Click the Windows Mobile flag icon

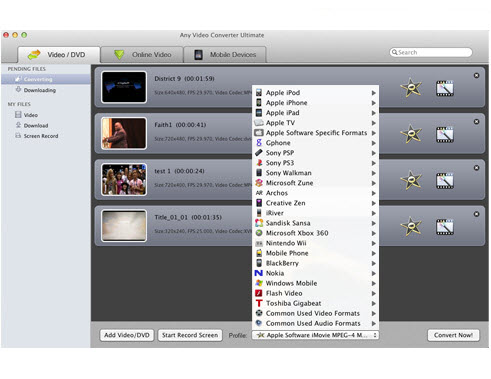pyautogui.click(x=259, y=283)
